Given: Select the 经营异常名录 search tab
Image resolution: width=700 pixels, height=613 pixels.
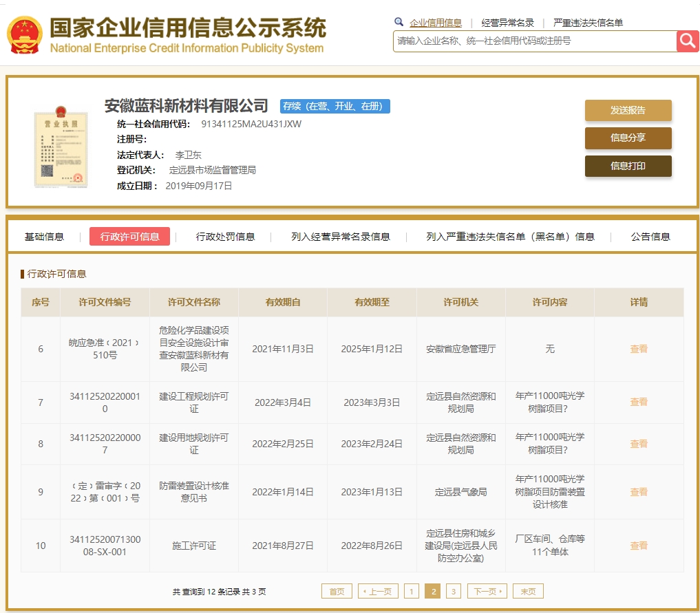Looking at the screenshot, I should pos(507,23).
